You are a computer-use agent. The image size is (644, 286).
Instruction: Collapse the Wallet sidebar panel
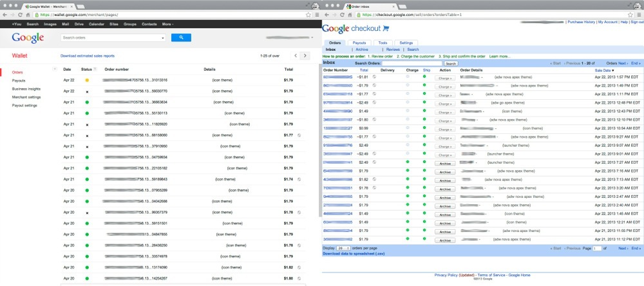(x=55, y=68)
